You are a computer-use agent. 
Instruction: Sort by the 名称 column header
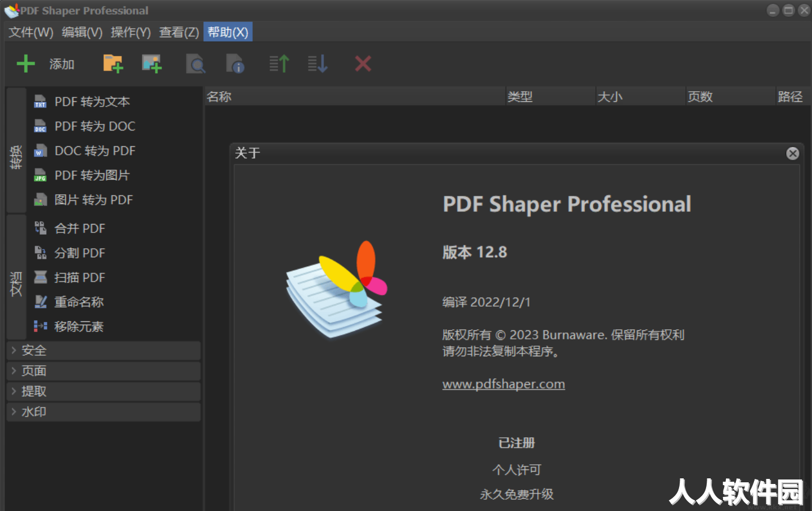tap(355, 97)
